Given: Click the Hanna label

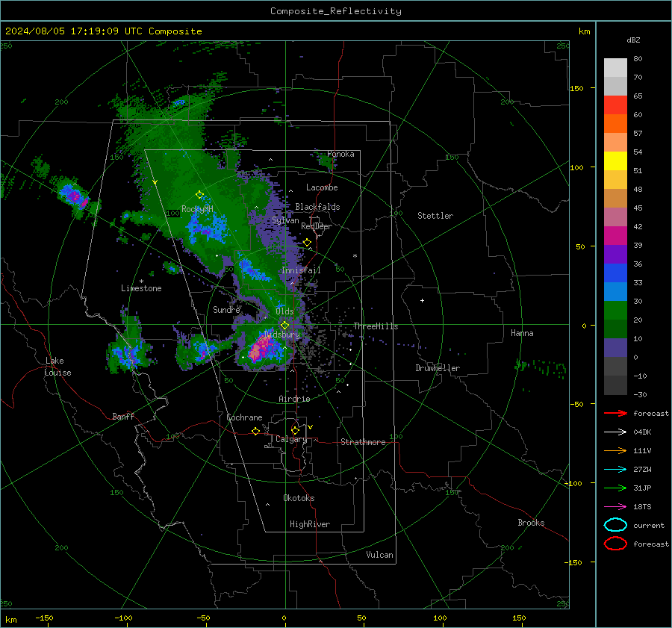Looking at the screenshot, I should click(x=522, y=333).
